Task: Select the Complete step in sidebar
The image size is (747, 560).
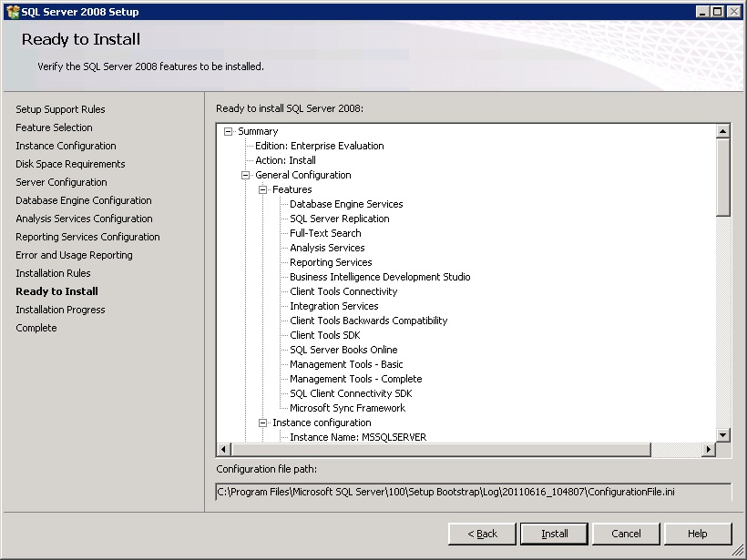Action: 36,328
